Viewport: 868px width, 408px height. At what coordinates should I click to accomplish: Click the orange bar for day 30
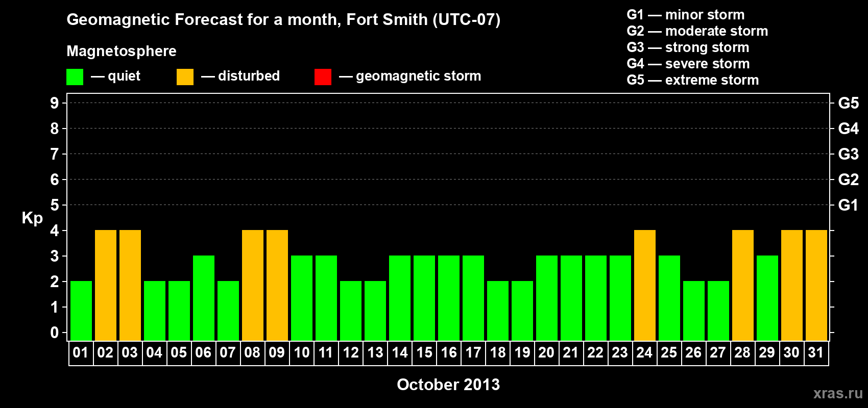click(x=792, y=286)
